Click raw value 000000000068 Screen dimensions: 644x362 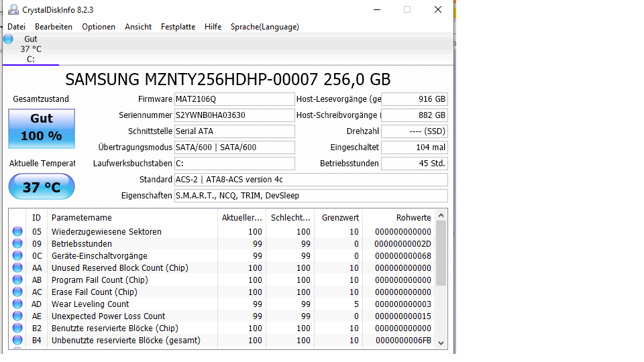coord(403,255)
